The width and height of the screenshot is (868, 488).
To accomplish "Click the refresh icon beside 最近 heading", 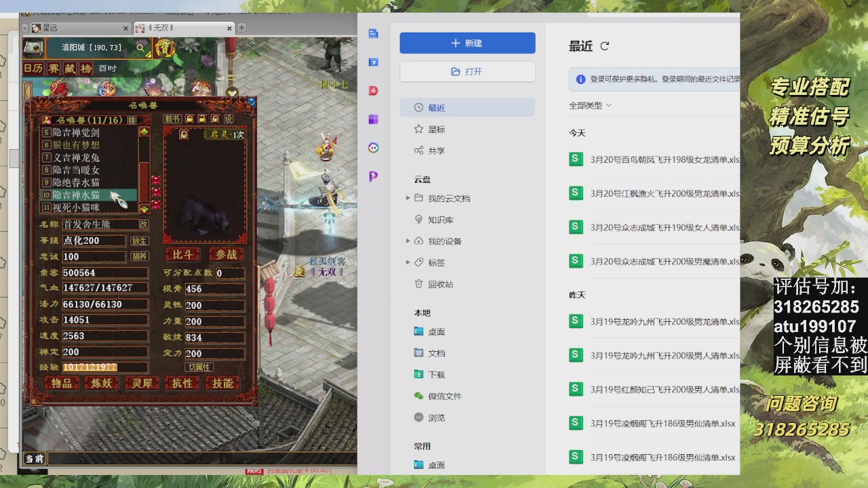I will coord(605,46).
